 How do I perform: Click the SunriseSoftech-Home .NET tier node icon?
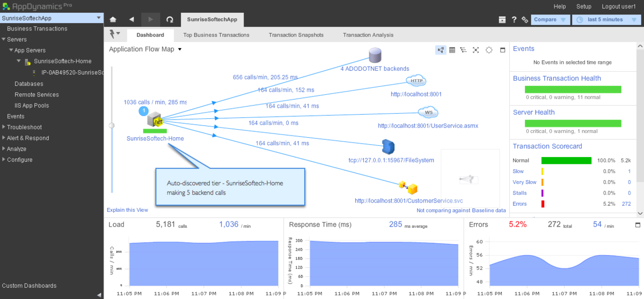(155, 121)
